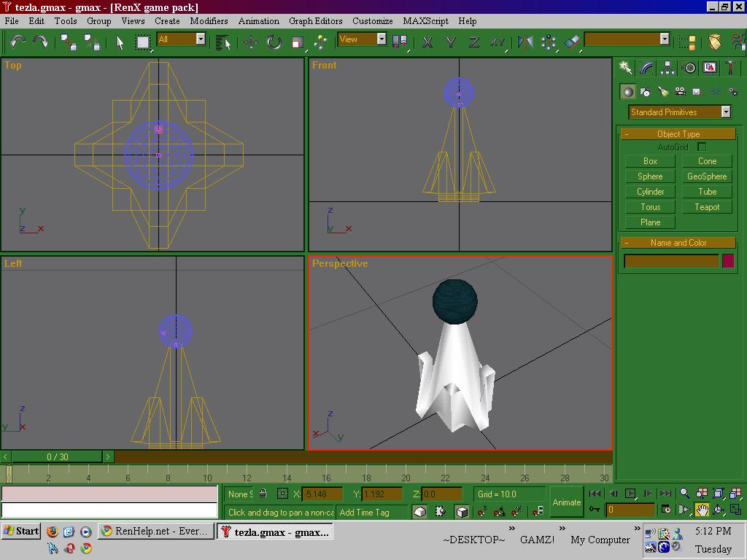Select the Move tool in the toolbar
The width and height of the screenshot is (747, 560).
tap(251, 42)
